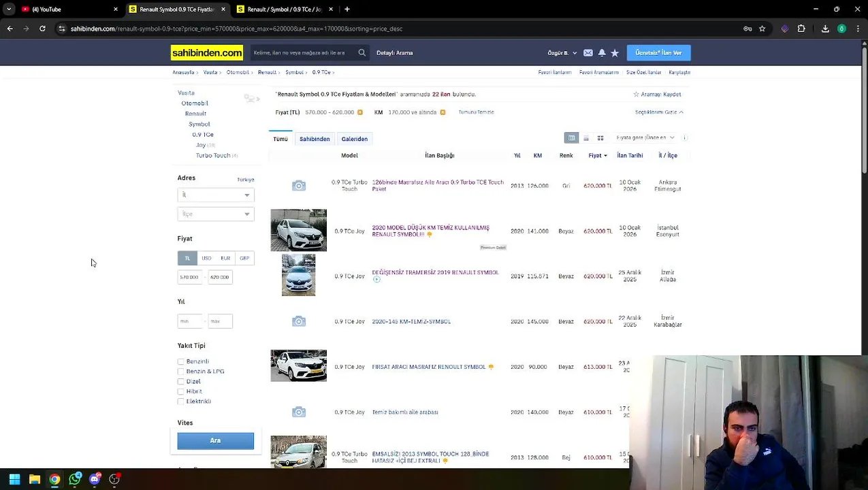Sort by İlan Tarihi column
The width and height of the screenshot is (868, 490).
[630, 156]
